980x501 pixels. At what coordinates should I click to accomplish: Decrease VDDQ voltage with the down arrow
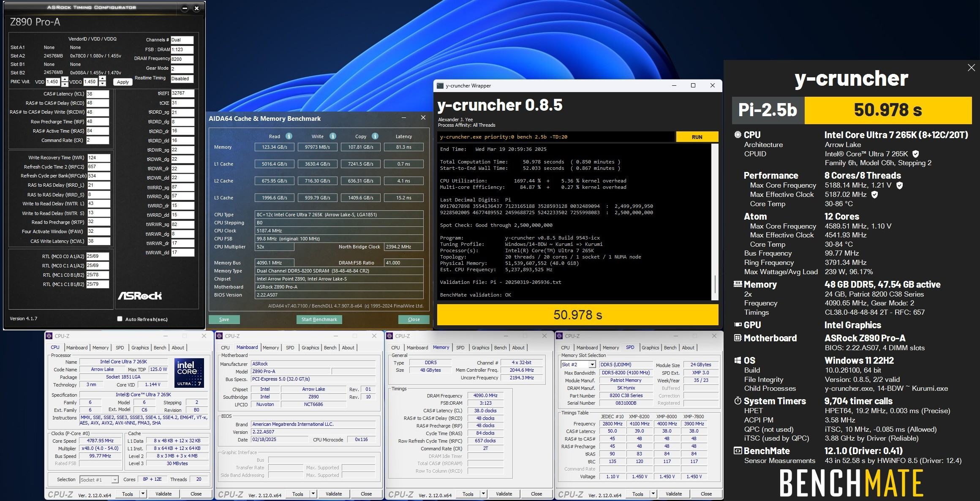coord(102,84)
